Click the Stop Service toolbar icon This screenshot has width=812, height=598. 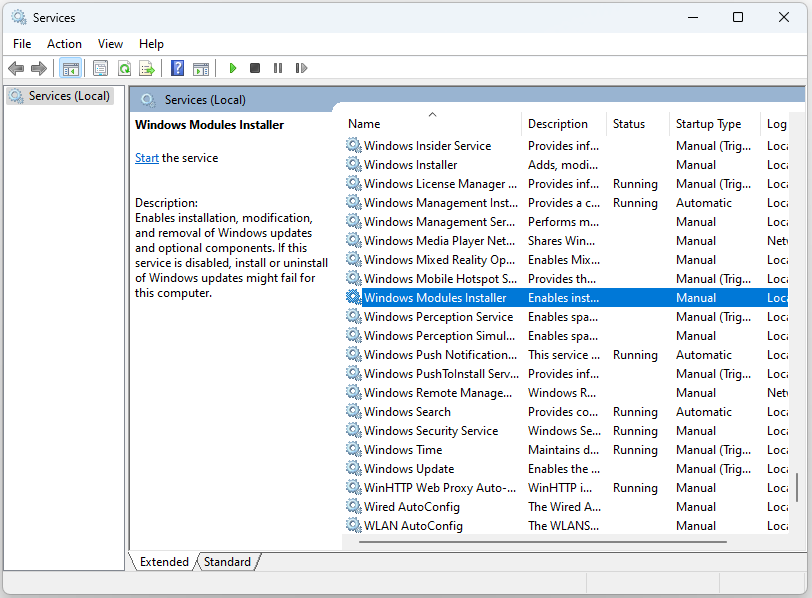(x=255, y=68)
